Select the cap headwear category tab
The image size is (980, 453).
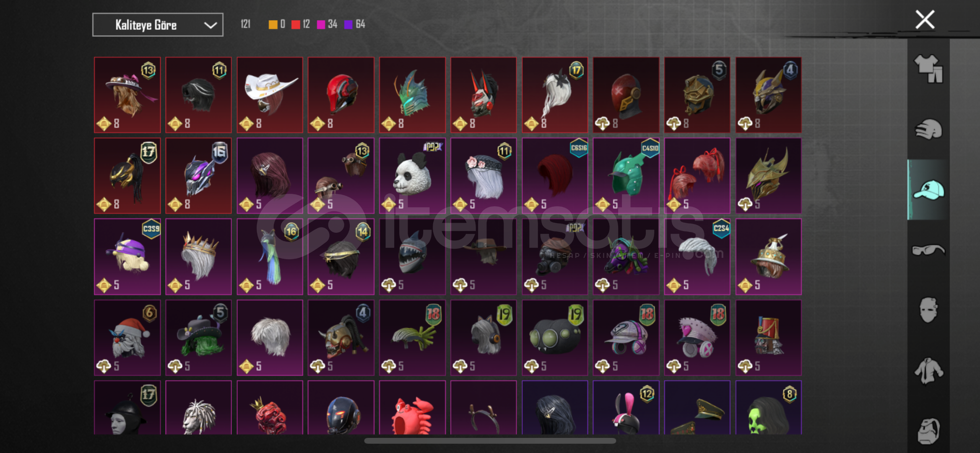tap(928, 190)
